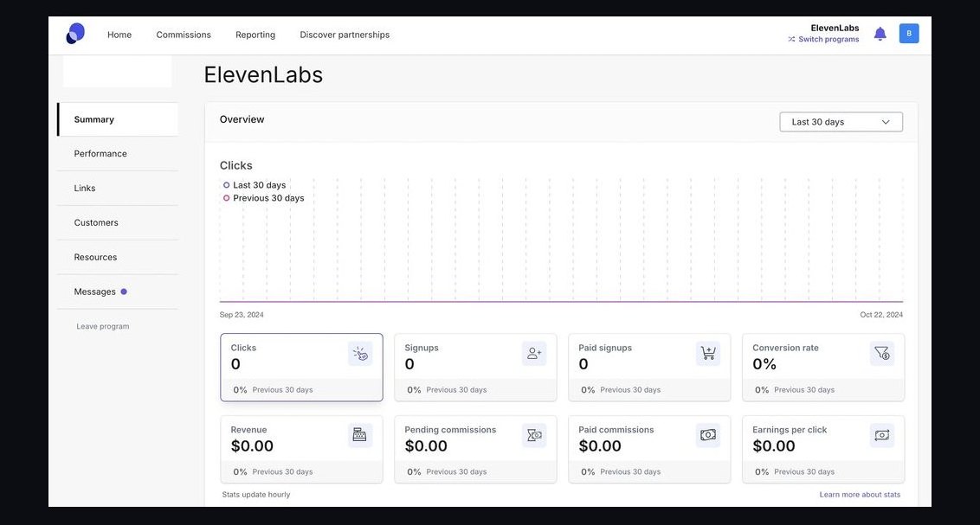The width and height of the screenshot is (980, 525).
Task: Click the Leave program link
Action: click(102, 326)
